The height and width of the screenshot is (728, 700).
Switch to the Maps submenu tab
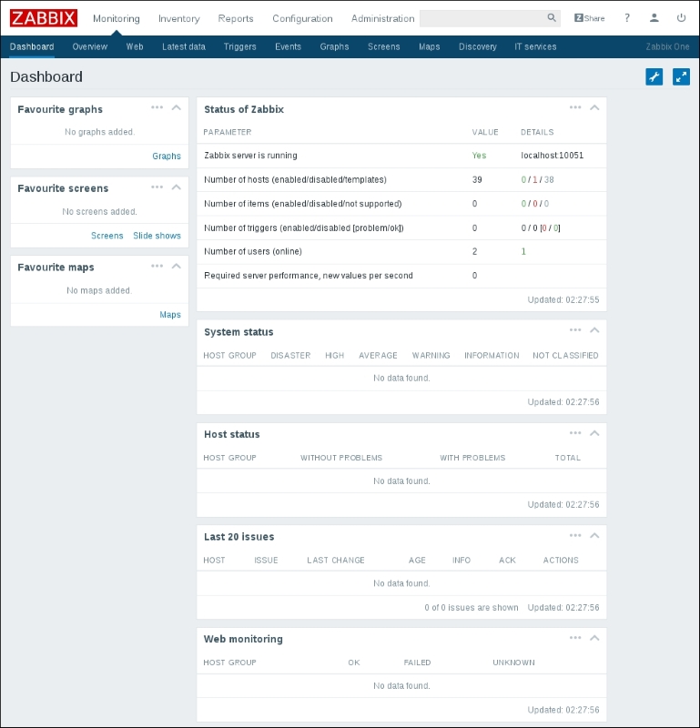[430, 46]
